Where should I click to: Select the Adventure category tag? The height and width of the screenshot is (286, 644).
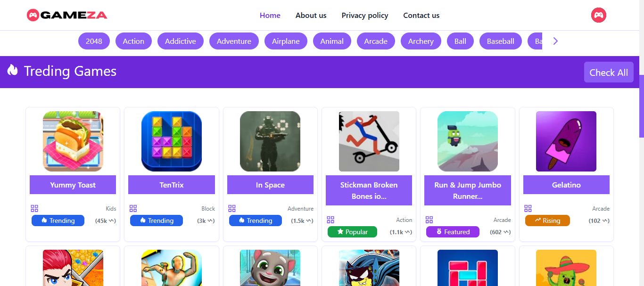click(234, 41)
